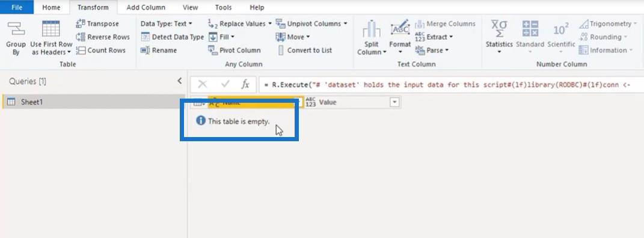Click the Scientific icon
Image resolution: width=644 pixels, height=238 pixels.
(561, 29)
